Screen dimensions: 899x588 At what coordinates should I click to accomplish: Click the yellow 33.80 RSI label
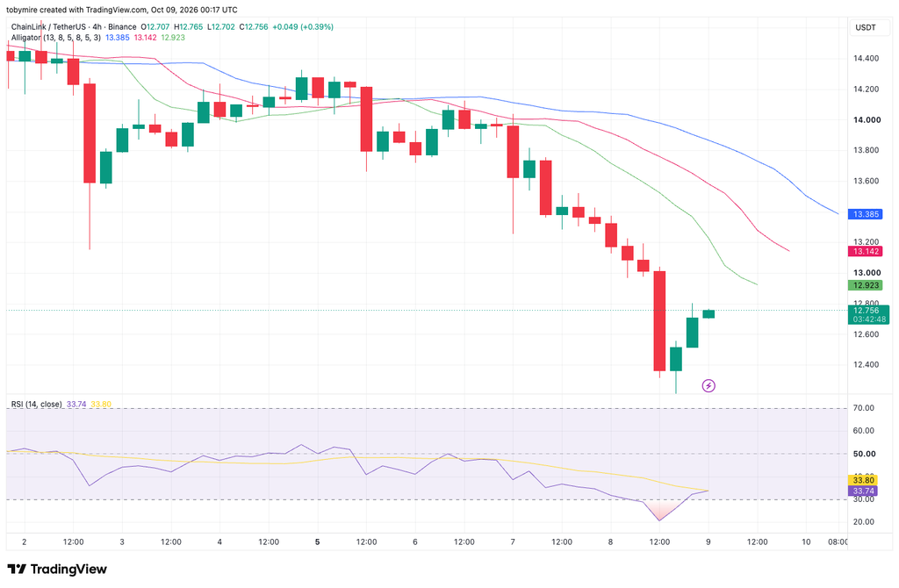tap(864, 480)
